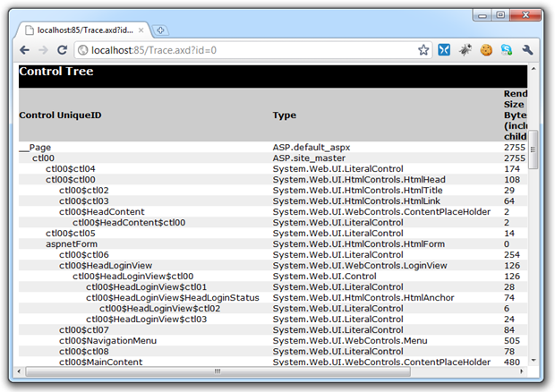This screenshot has width=555, height=392.
Task: Click the Forward arrow button
Action: 43,50
